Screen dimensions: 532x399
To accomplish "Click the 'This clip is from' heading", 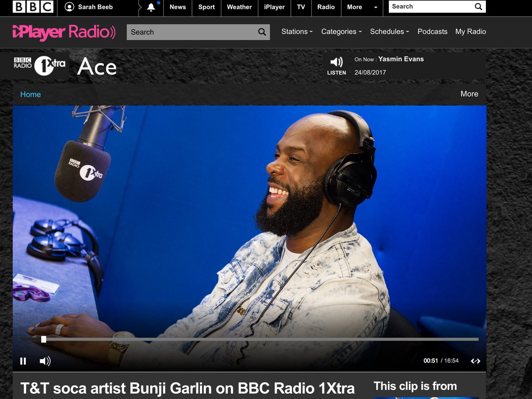I will tap(415, 386).
